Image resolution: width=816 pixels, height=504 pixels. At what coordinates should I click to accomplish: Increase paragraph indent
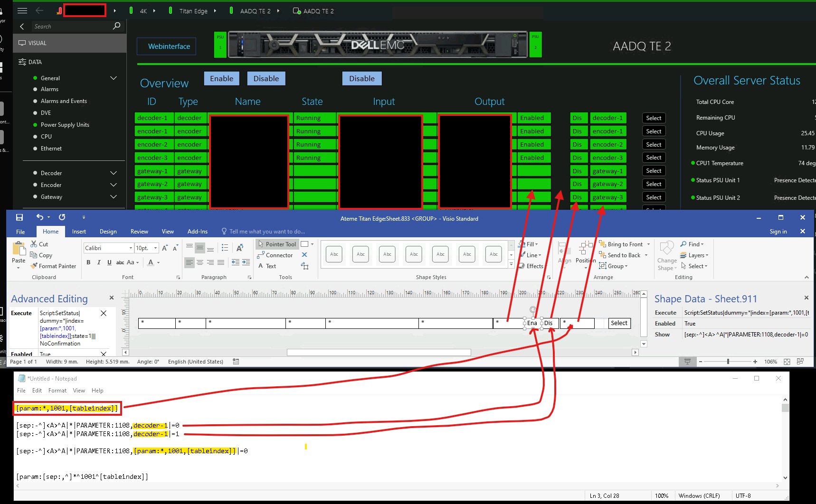pos(246,262)
